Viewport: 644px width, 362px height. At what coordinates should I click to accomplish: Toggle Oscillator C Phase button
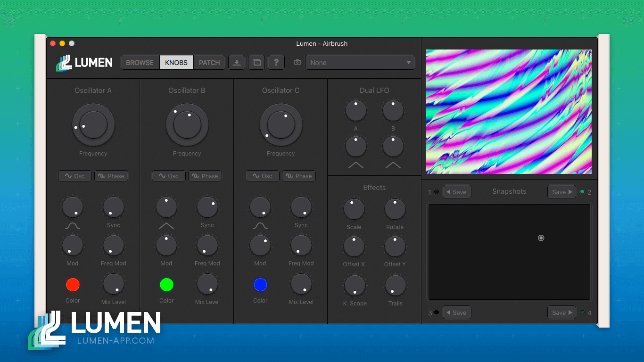coord(299,176)
